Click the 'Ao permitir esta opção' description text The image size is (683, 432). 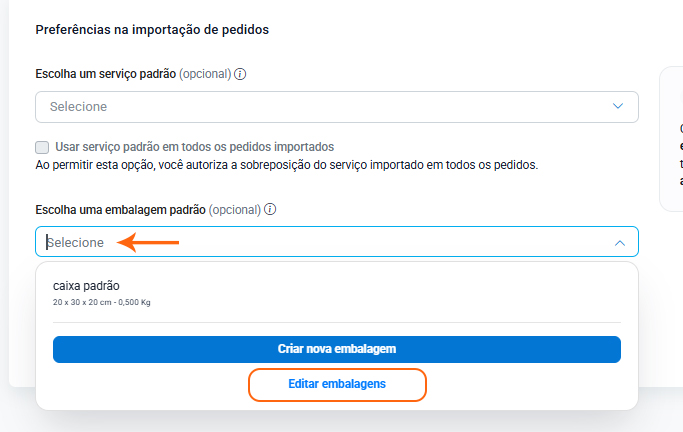[286, 164]
